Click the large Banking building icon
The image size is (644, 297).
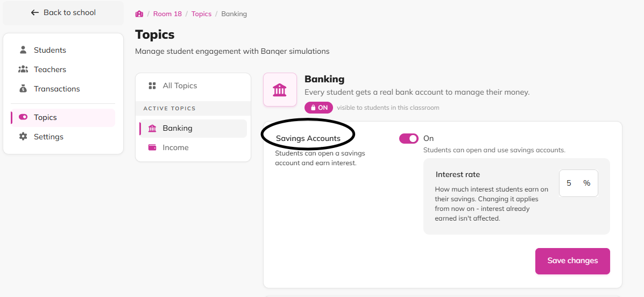tap(280, 89)
